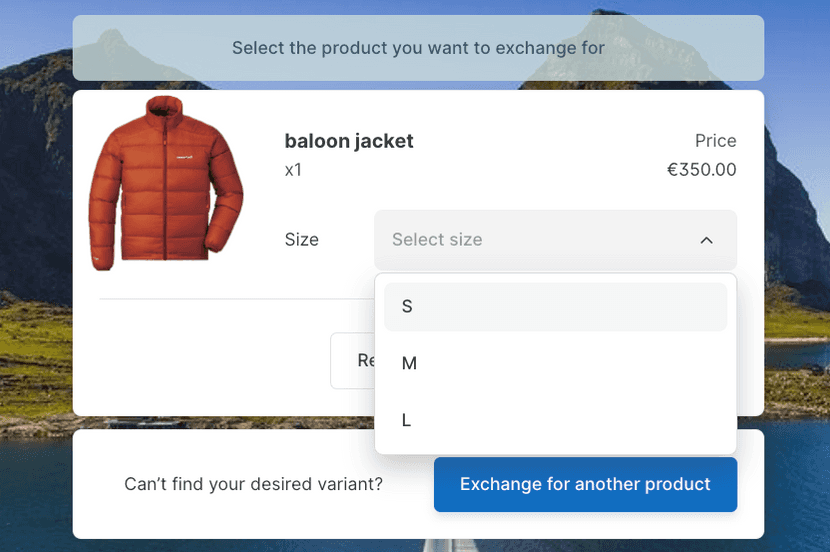
Task: Click "Can't find your desired variant?" text
Action: point(253,485)
